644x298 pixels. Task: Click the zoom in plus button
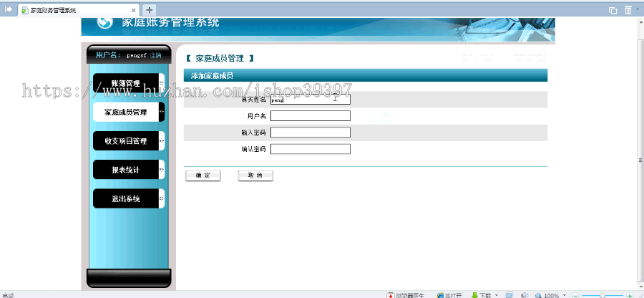(x=629, y=295)
